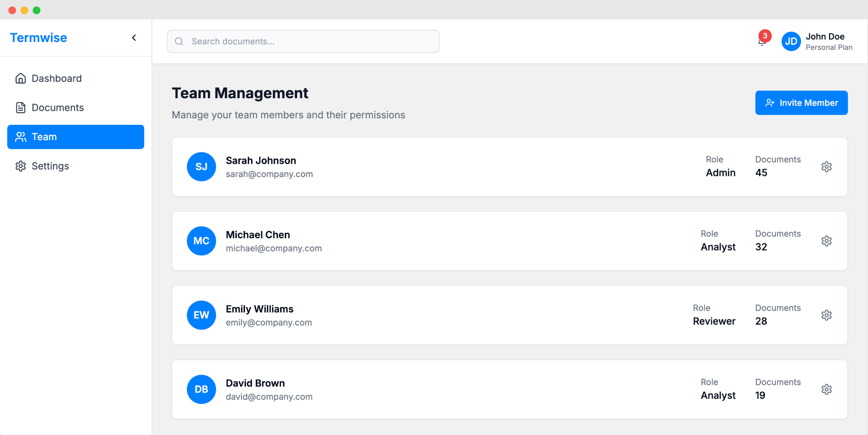
Task: Click David Brown's Analyst role
Action: pyautogui.click(x=718, y=395)
